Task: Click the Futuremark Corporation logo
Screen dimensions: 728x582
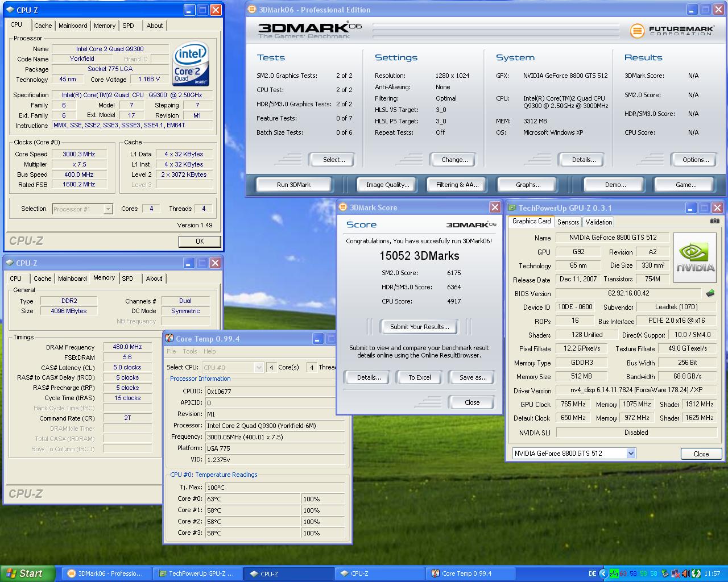Action: click(x=671, y=30)
